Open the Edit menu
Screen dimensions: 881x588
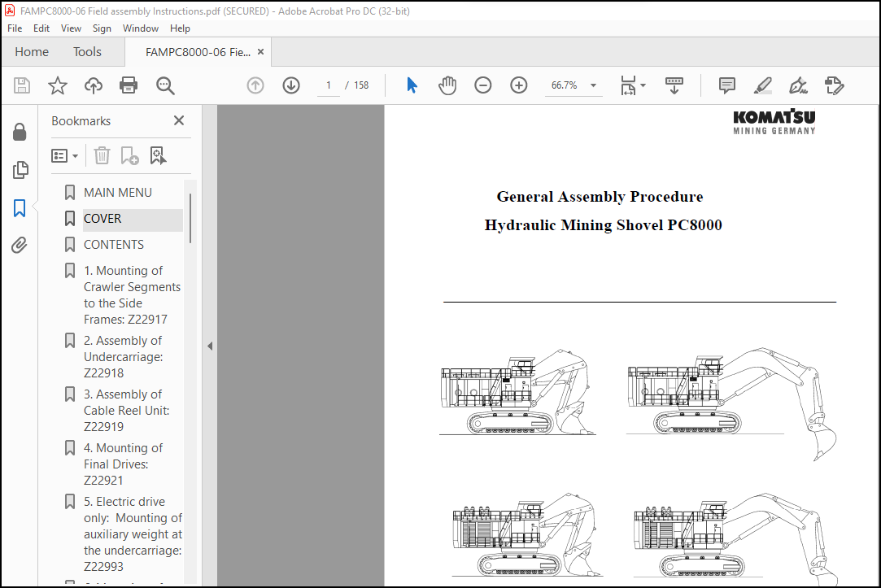tap(41, 28)
